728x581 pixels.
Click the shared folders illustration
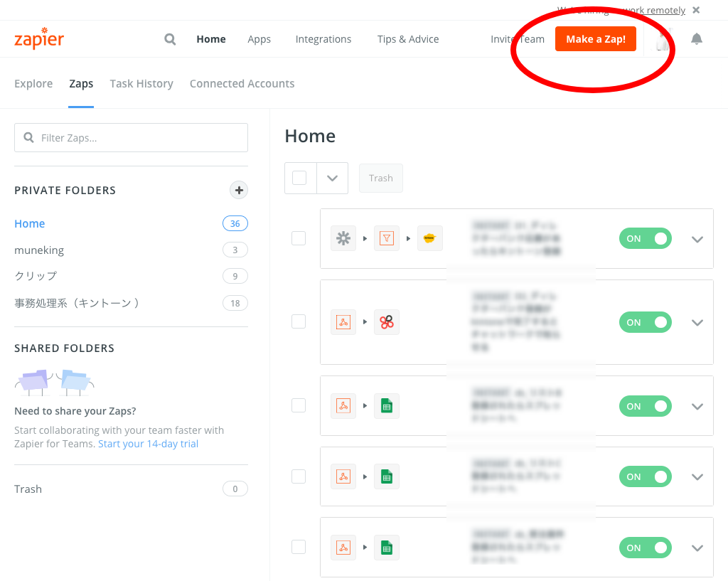click(x=54, y=382)
